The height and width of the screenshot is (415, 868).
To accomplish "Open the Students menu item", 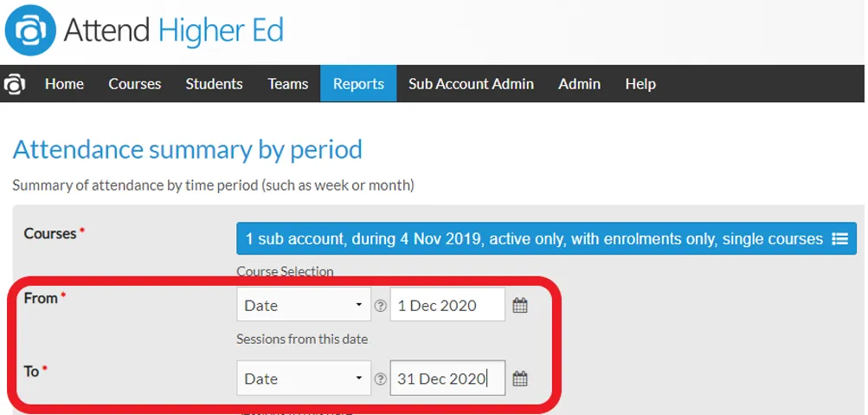I will point(214,84).
